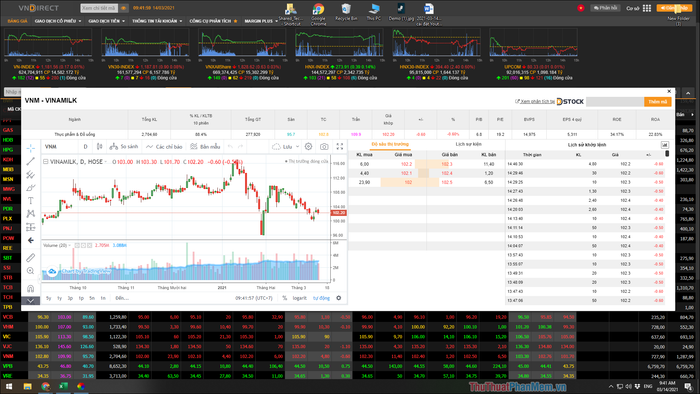Select the trend line drawing tool
The width and height of the screenshot is (700, 394).
click(30, 161)
